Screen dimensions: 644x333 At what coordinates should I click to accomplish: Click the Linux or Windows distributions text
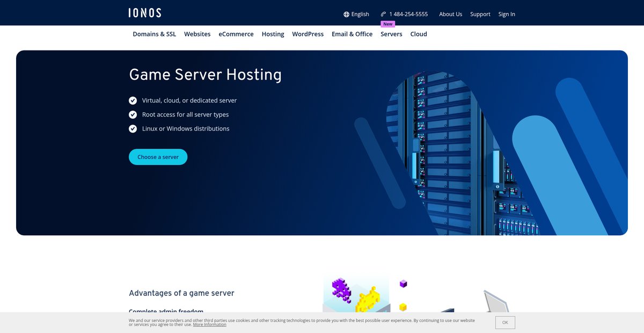[186, 128]
